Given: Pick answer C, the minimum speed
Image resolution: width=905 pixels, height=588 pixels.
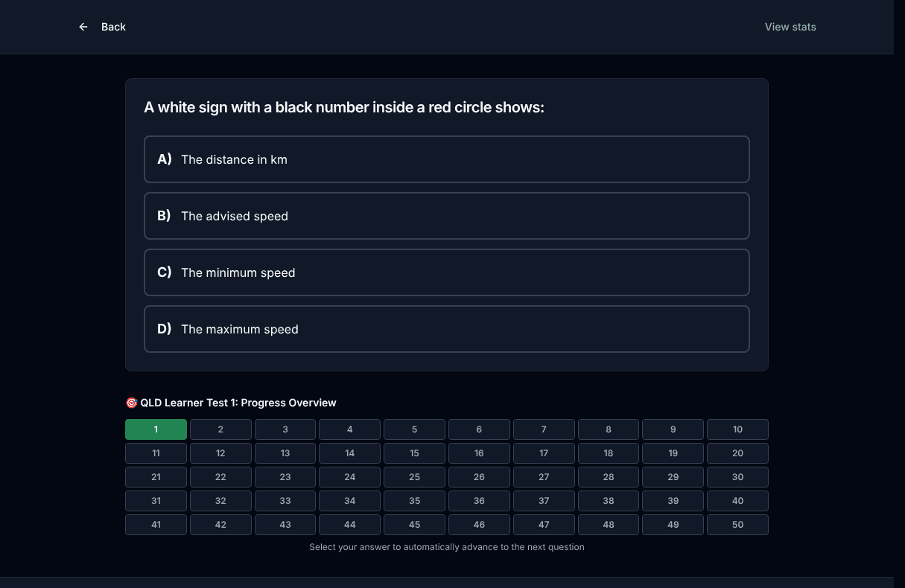Looking at the screenshot, I should point(447,272).
